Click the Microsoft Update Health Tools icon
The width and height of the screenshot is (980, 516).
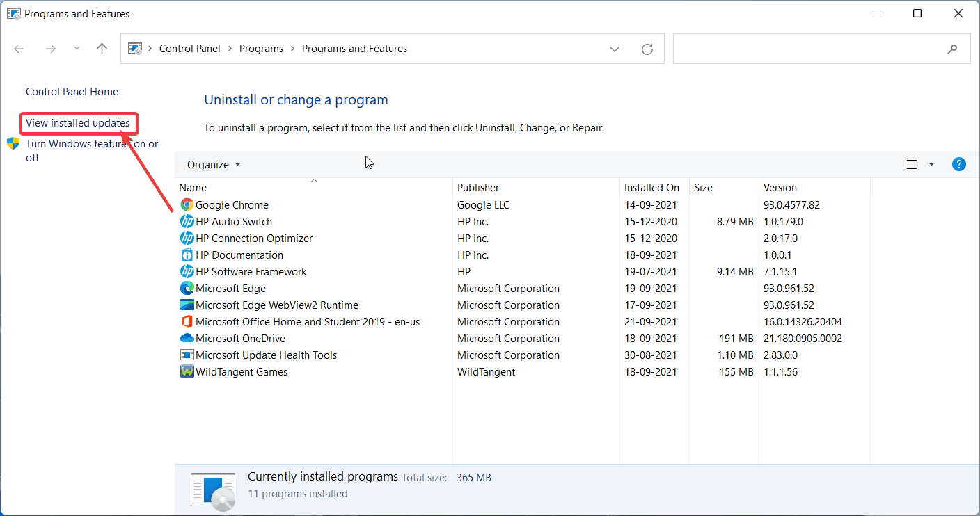click(x=187, y=355)
